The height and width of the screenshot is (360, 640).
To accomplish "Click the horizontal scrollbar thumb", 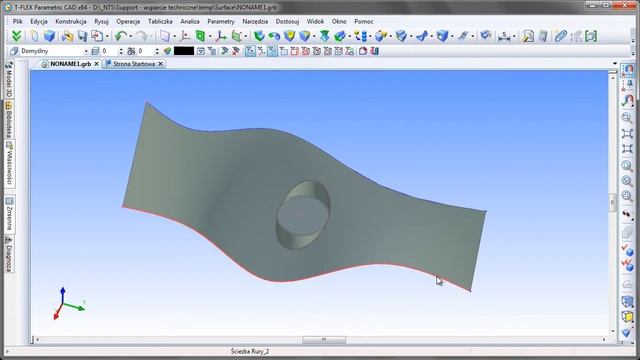I will click(324, 340).
